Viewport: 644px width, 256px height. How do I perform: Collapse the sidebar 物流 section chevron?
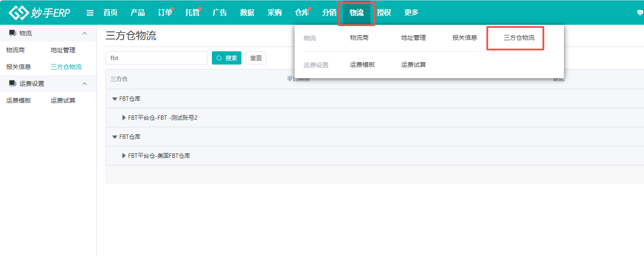85,33
